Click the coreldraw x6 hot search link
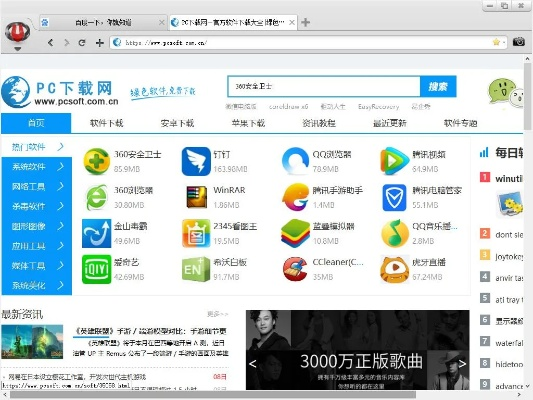The width and height of the screenshot is (533, 400). [288, 107]
